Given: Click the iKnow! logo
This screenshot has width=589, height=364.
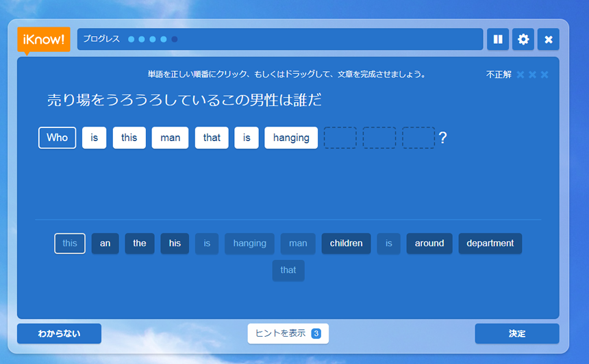Looking at the screenshot, I should click(44, 40).
